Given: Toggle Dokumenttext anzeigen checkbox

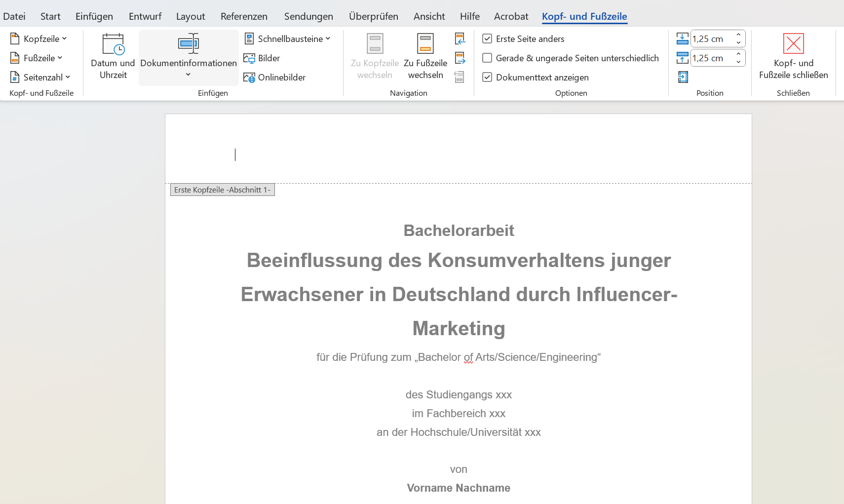Looking at the screenshot, I should tap(487, 78).
